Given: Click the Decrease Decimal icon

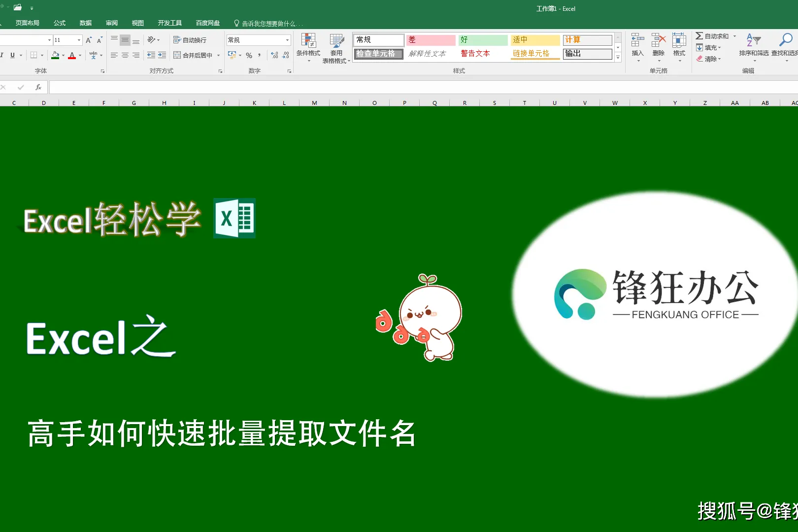Looking at the screenshot, I should [x=286, y=55].
